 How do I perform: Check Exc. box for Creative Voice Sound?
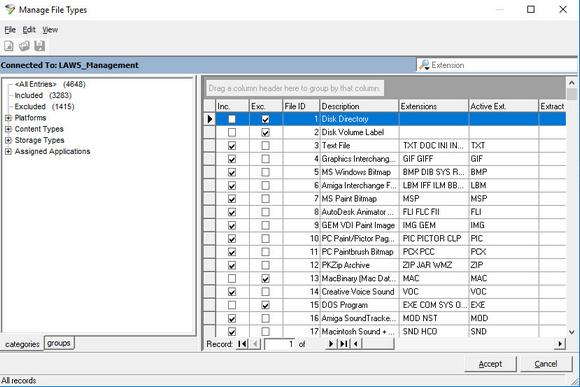tap(265, 292)
